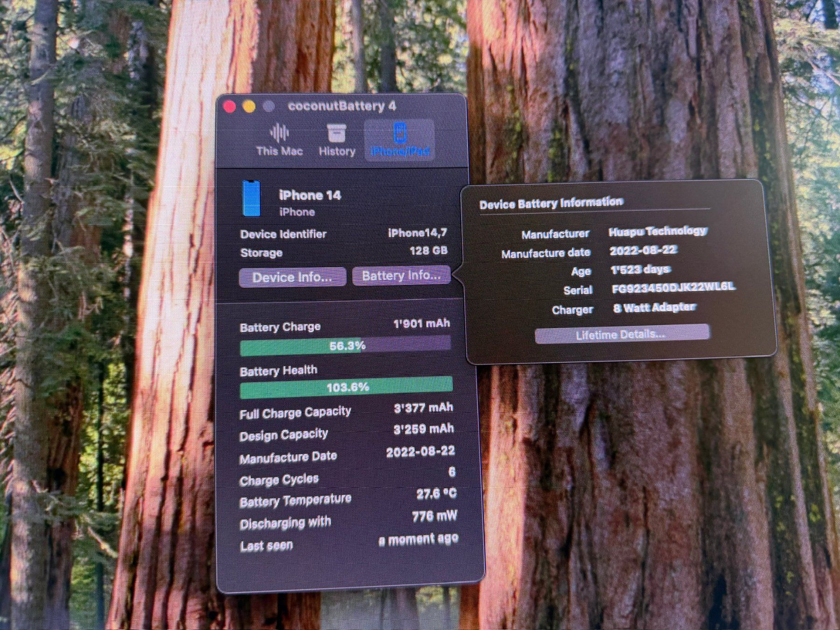The width and height of the screenshot is (840, 630).
Task: Click the Charge Cycles value 6
Action: coord(452,472)
